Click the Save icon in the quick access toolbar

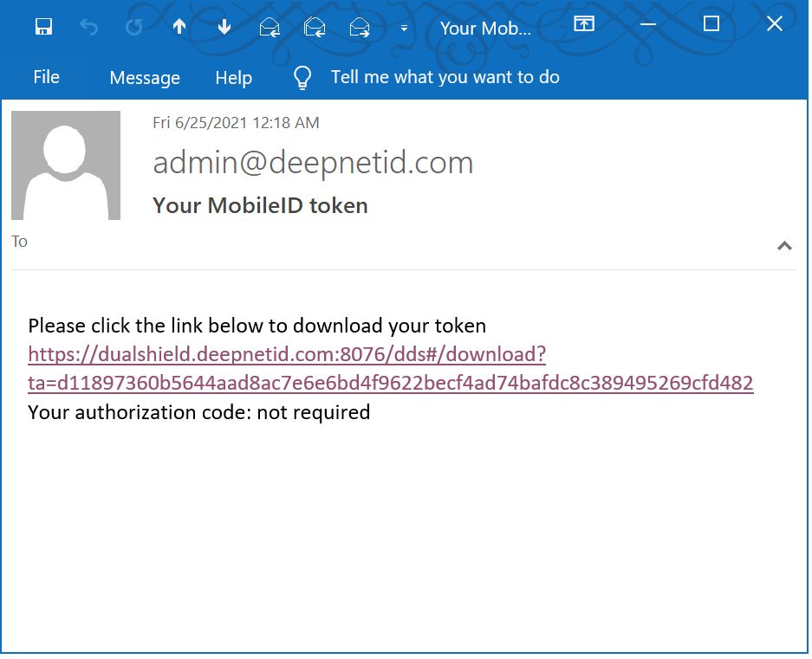pos(43,27)
